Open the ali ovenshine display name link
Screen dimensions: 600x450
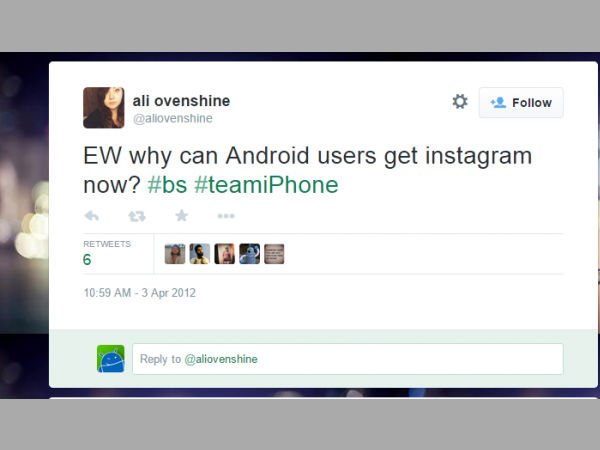click(x=181, y=101)
